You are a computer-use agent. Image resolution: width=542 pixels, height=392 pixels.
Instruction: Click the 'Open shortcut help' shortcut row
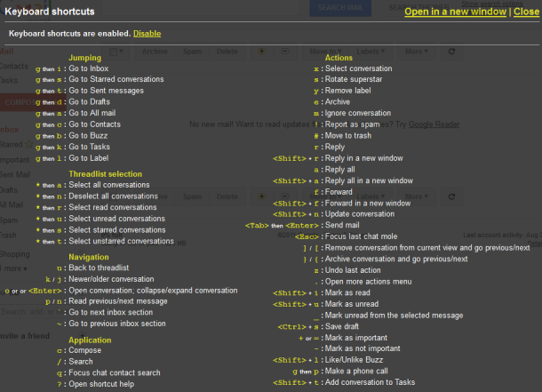95,384
